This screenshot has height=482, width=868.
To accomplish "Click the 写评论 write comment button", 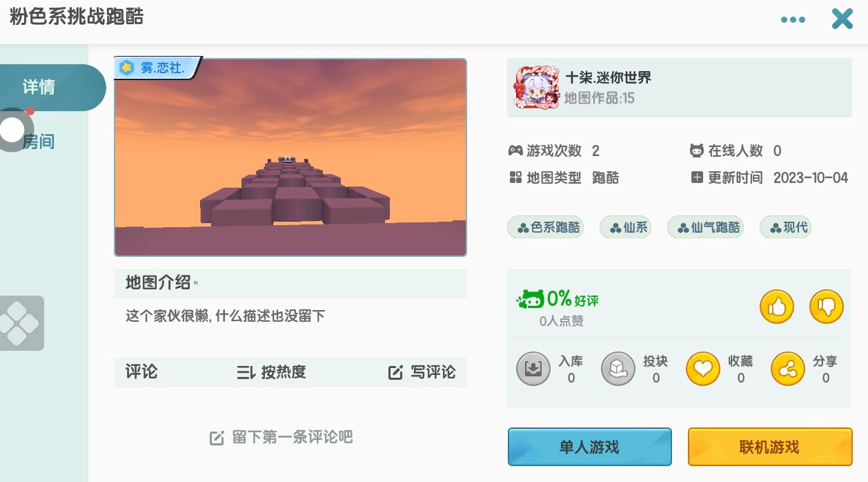I will 422,372.
